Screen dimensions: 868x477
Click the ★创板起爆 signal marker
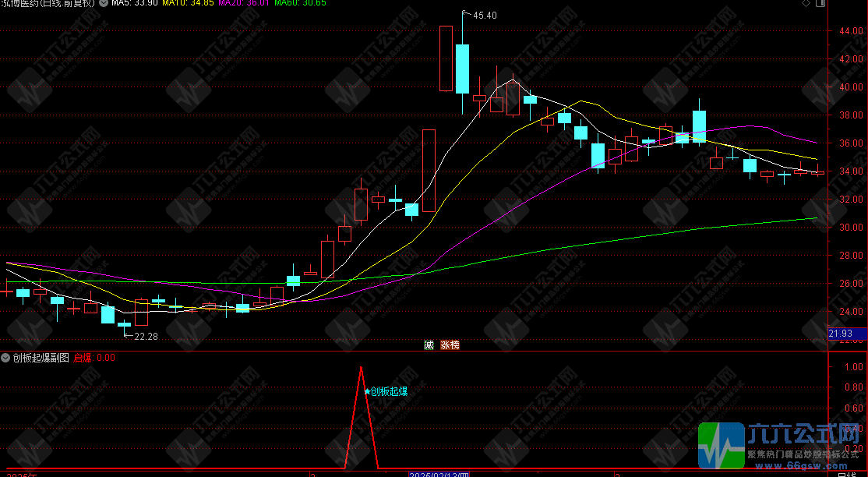tap(386, 392)
